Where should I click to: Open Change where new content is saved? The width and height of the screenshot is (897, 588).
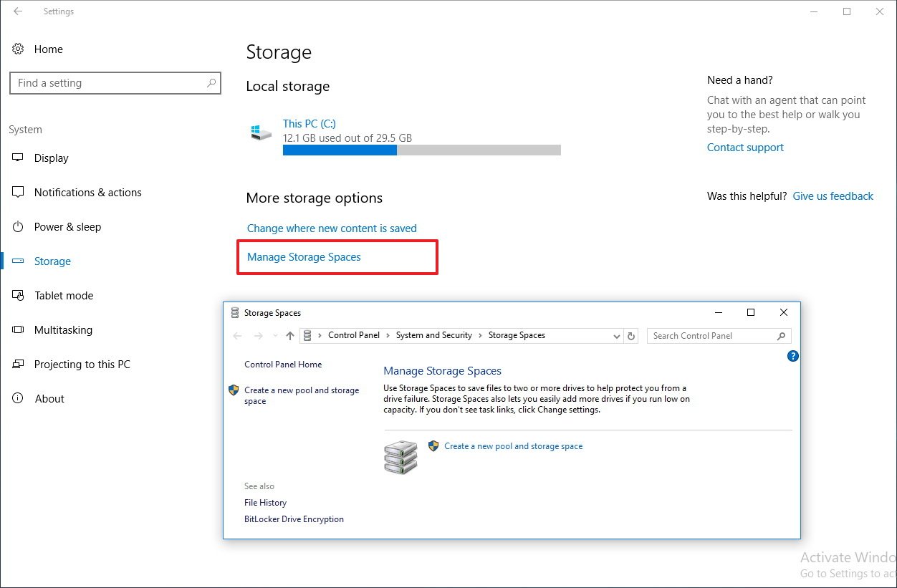point(332,228)
